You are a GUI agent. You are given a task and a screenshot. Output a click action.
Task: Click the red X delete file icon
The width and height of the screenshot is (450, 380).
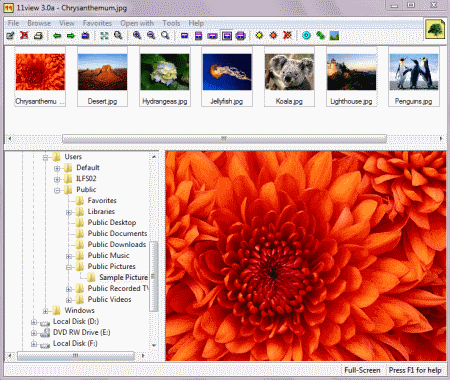24,35
